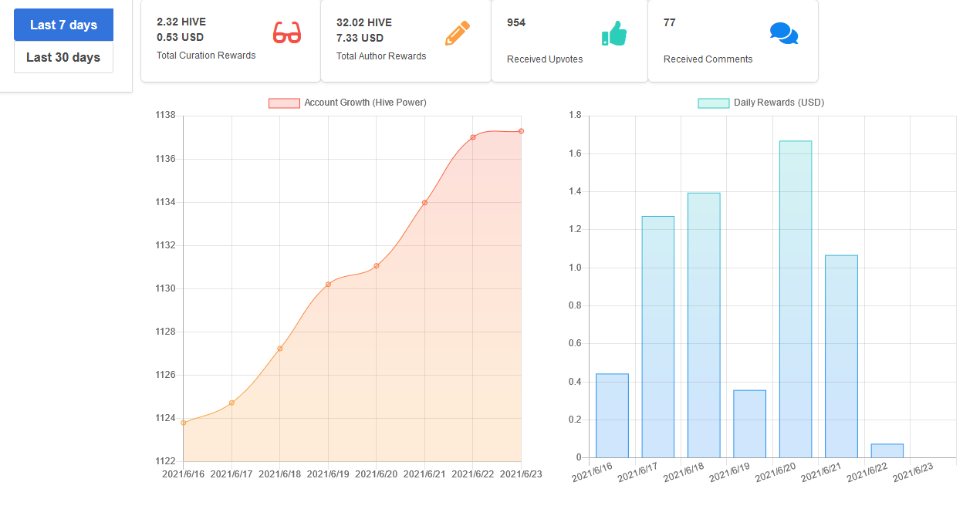Open the Received Comments card
This screenshot has height=509, width=980.
click(x=733, y=40)
